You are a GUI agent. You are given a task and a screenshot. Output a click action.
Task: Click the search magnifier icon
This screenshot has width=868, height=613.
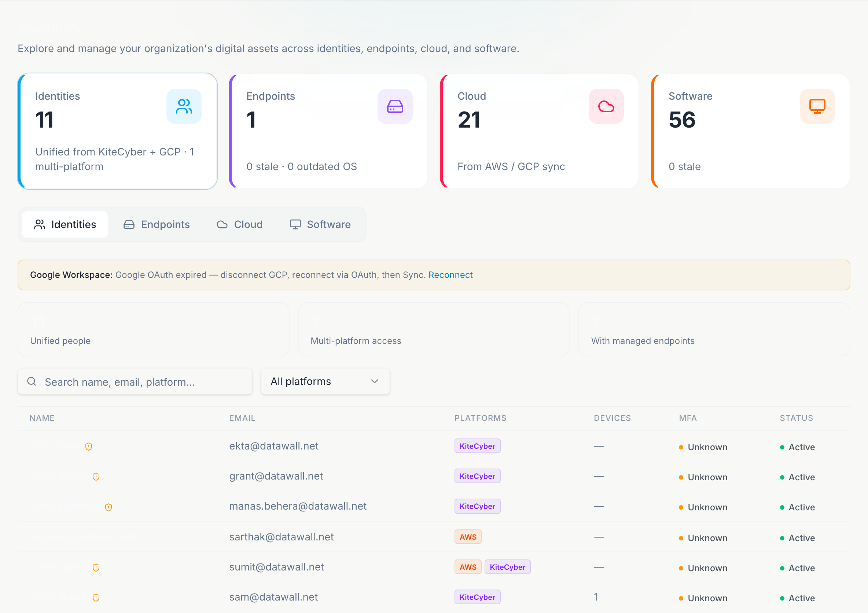click(x=32, y=382)
